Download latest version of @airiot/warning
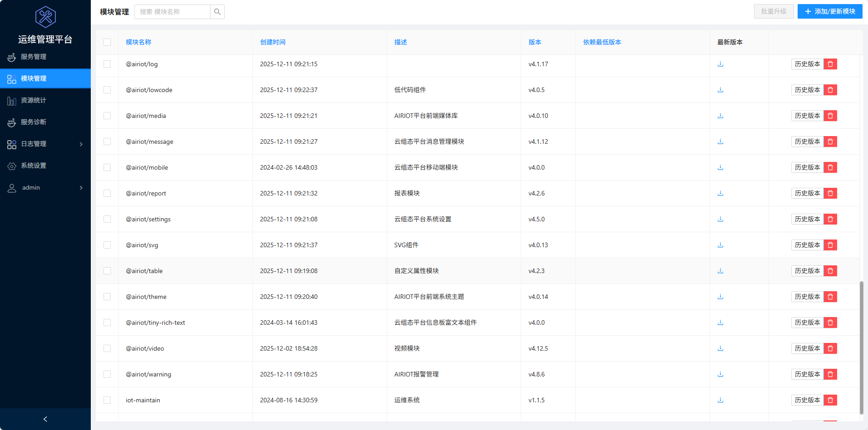868x430 pixels. [x=720, y=374]
